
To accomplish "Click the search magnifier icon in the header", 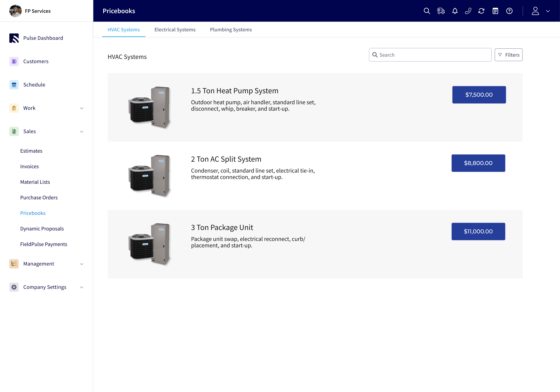I will (427, 11).
